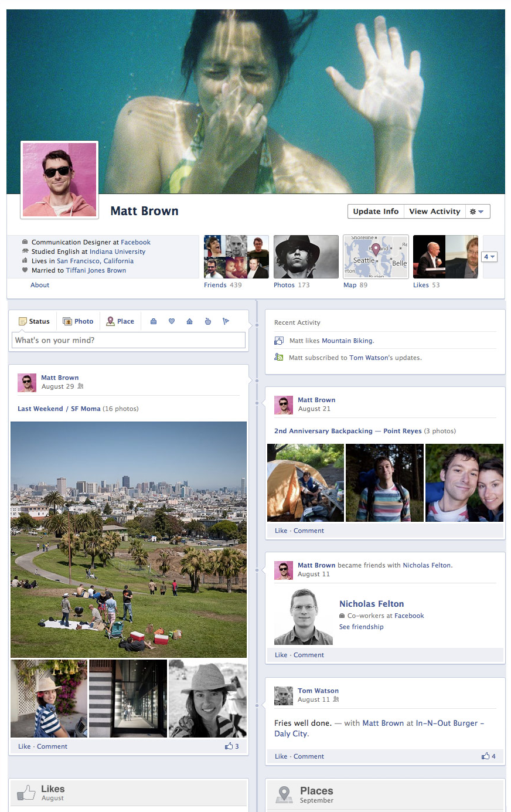The width and height of the screenshot is (511, 812).
Task: Select the Status tab in composer
Action: [x=34, y=321]
